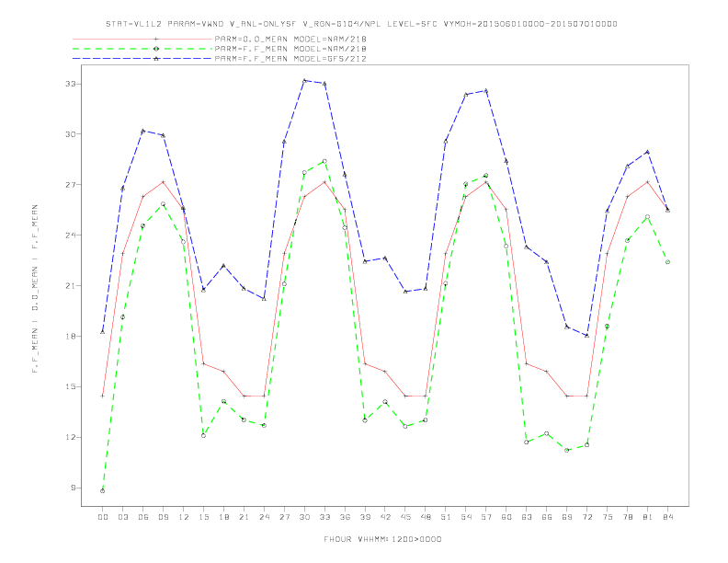Click x-axis tick label 69
Viewport: 728px width, 563px height.
[567, 517]
